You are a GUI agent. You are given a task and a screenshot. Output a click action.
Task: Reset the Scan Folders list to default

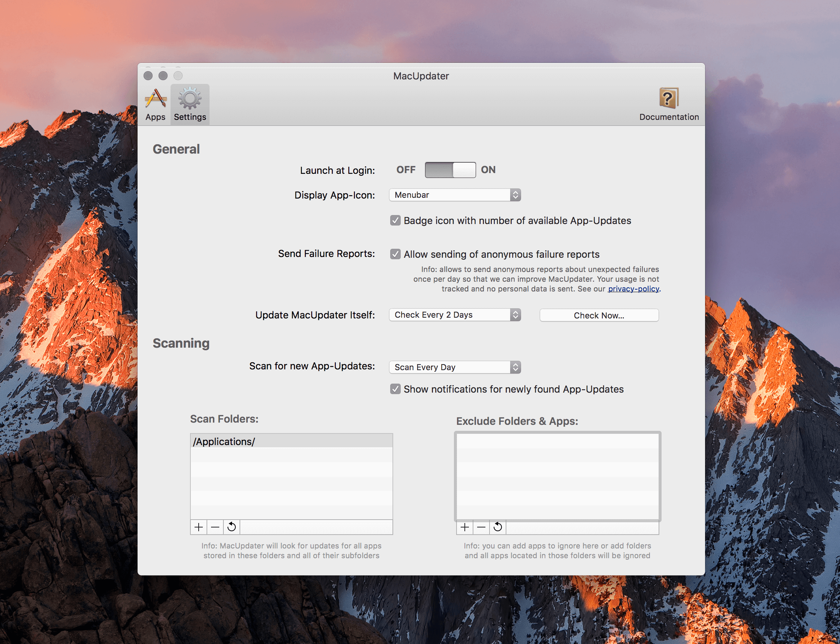pos(232,527)
